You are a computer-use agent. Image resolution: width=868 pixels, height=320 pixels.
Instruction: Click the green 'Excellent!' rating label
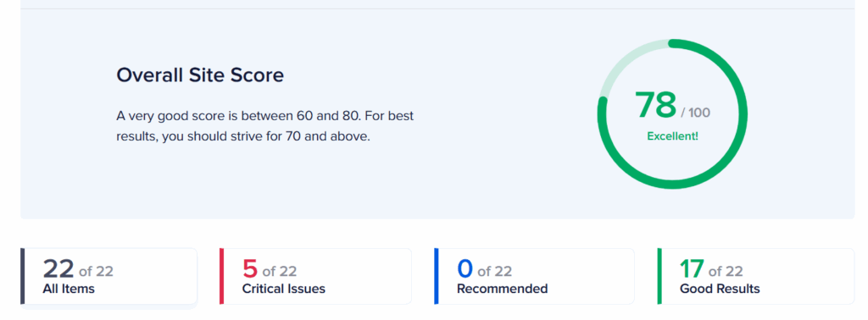672,135
